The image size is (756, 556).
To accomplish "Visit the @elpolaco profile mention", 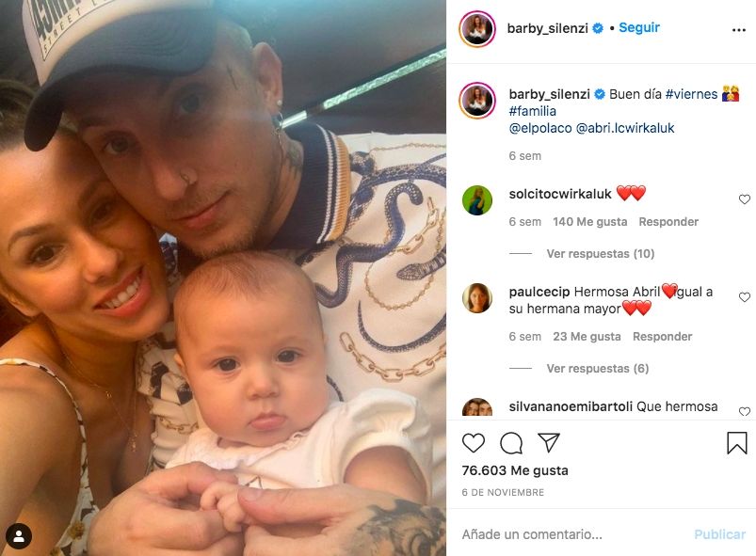I will tap(540, 128).
